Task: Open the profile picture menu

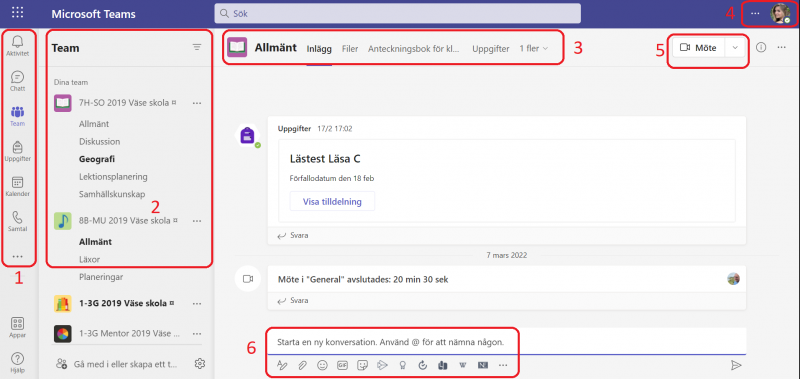Action: (x=780, y=14)
